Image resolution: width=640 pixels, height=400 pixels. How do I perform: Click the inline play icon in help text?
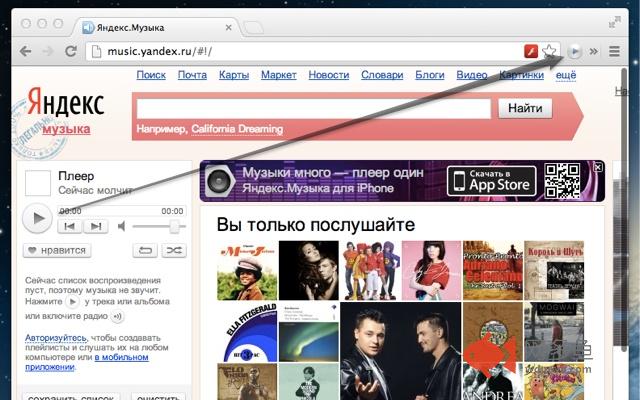pos(73,302)
